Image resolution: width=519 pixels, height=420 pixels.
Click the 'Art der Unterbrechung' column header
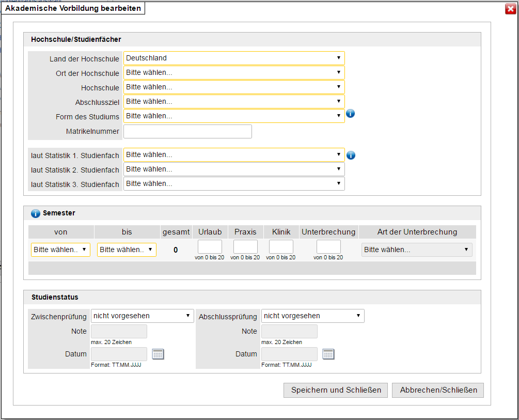[417, 232]
